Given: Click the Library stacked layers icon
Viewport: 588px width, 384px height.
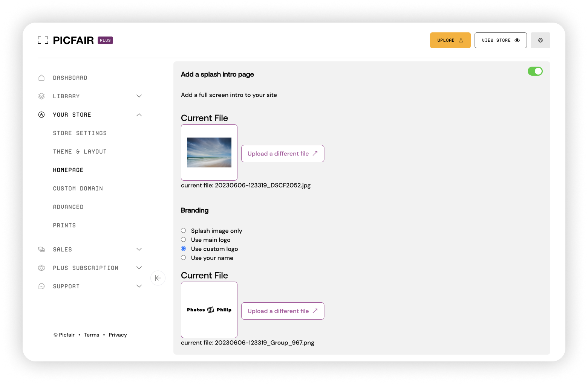Looking at the screenshot, I should pos(41,96).
